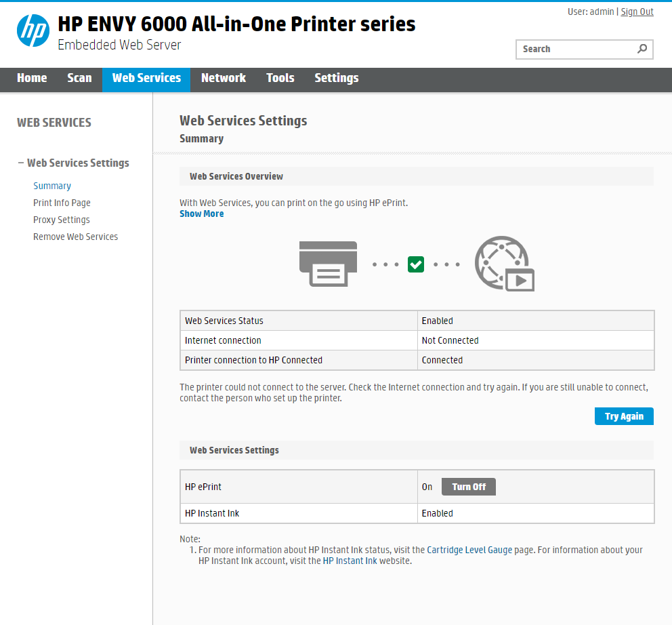Turn Off HP ePrint

(468, 486)
